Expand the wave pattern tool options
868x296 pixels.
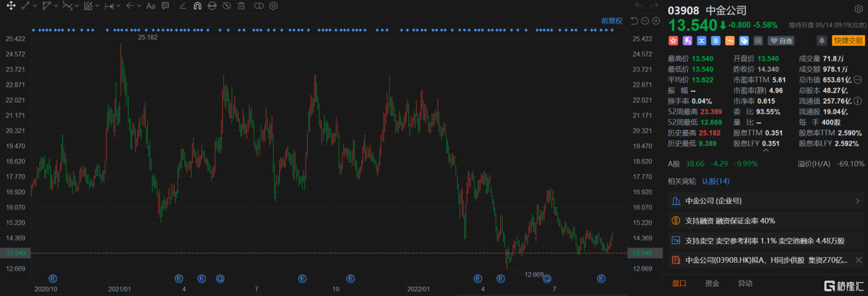coord(78,6)
